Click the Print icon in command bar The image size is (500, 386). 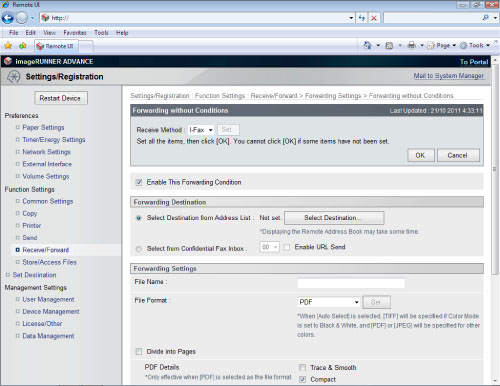pyautogui.click(x=412, y=45)
